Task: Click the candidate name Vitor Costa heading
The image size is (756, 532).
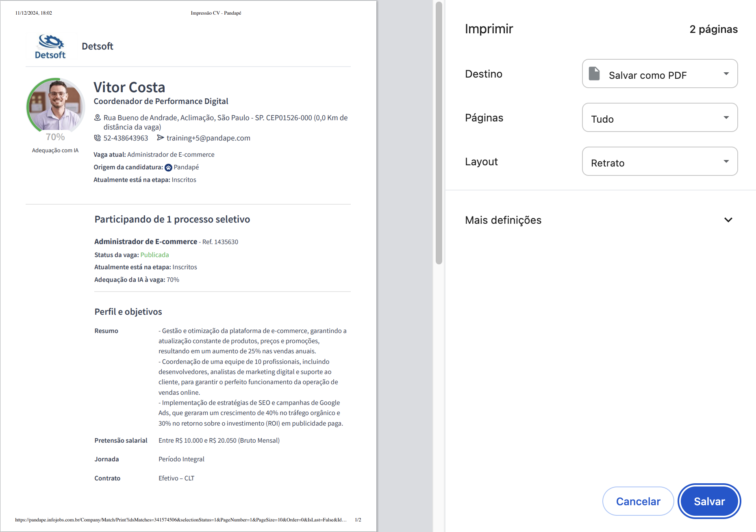Action: click(x=129, y=87)
